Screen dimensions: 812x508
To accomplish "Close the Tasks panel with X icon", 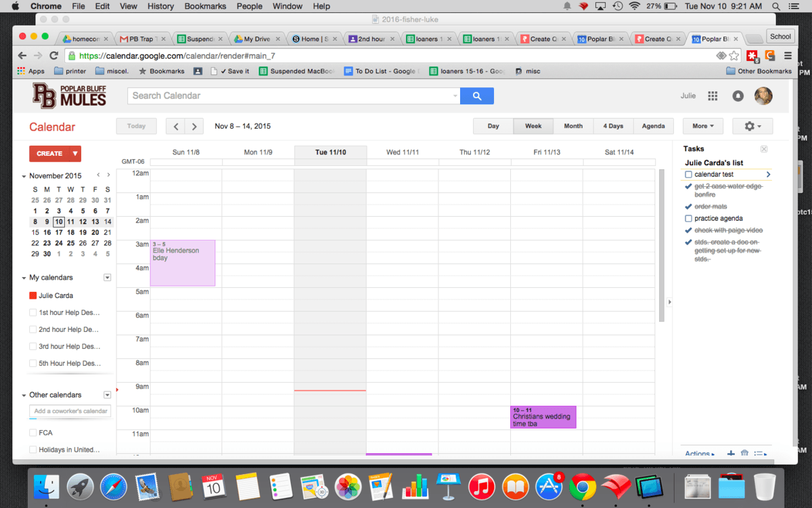I will point(764,149).
